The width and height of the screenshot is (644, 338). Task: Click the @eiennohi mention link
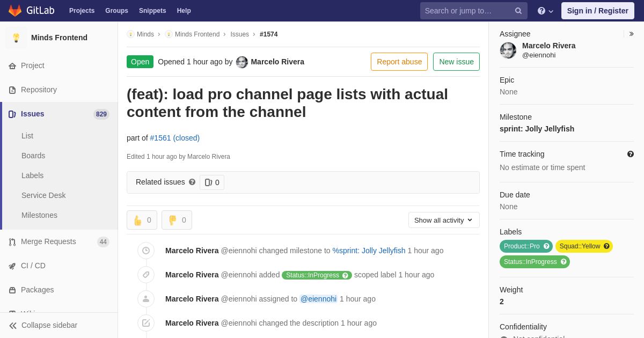318,299
